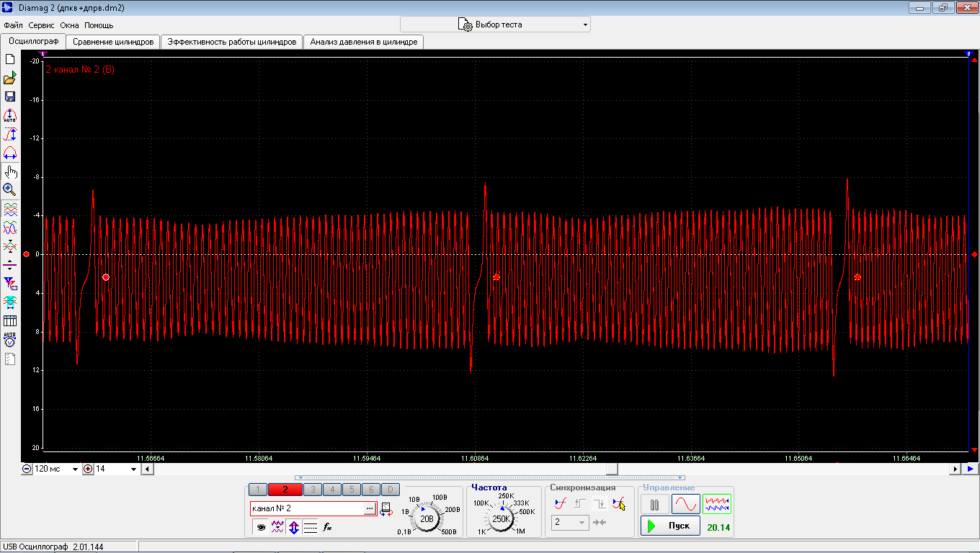Toggle channel 2 visibility with eye icon

point(261,527)
